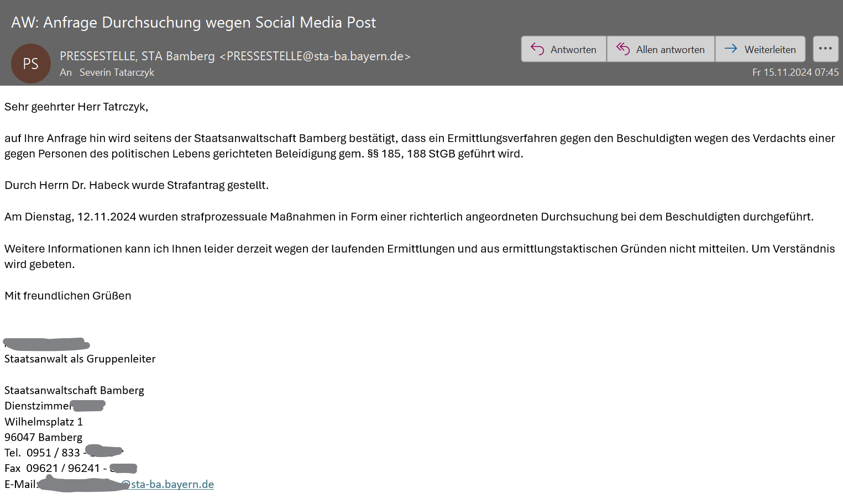This screenshot has height=504, width=843.
Task: Select the date Fr 15.11.2024 07:45
Action: (x=795, y=72)
